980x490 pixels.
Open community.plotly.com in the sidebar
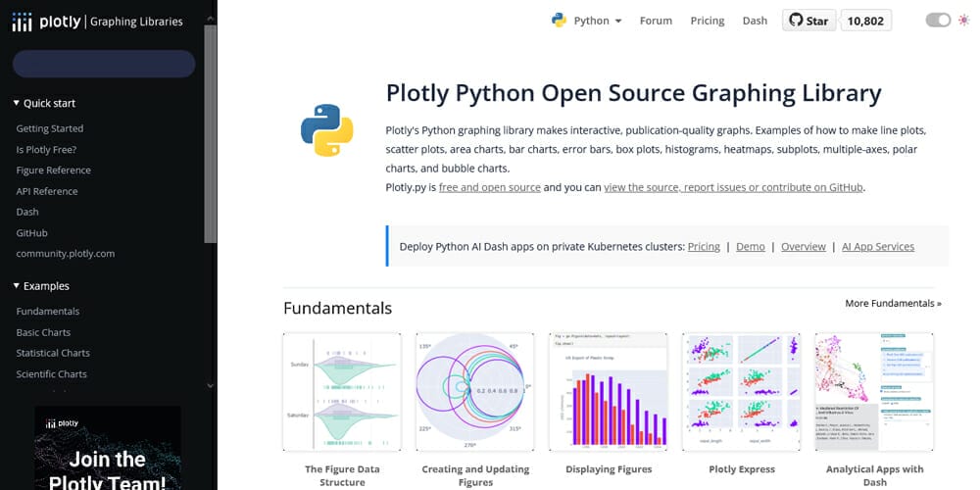coord(65,254)
